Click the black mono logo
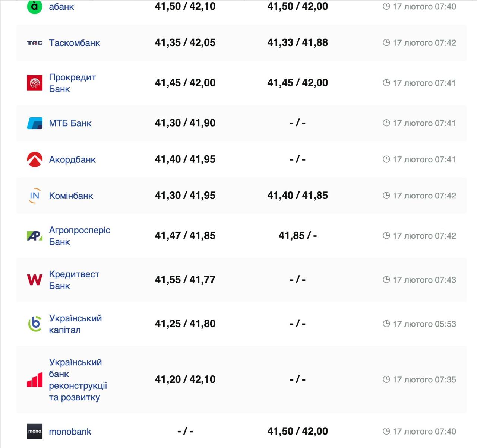The image size is (477, 448). [35, 431]
